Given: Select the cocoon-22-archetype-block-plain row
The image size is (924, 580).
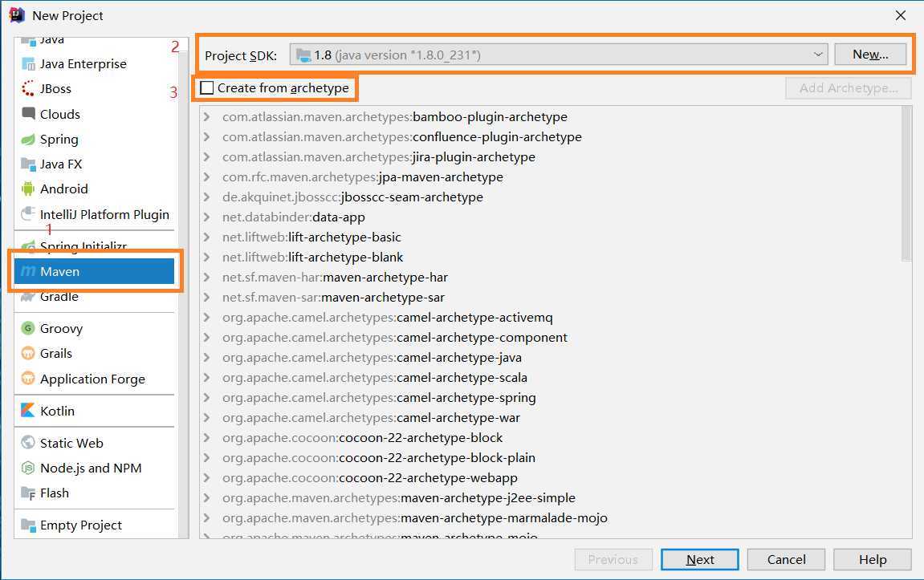Looking at the screenshot, I should click(x=551, y=457).
